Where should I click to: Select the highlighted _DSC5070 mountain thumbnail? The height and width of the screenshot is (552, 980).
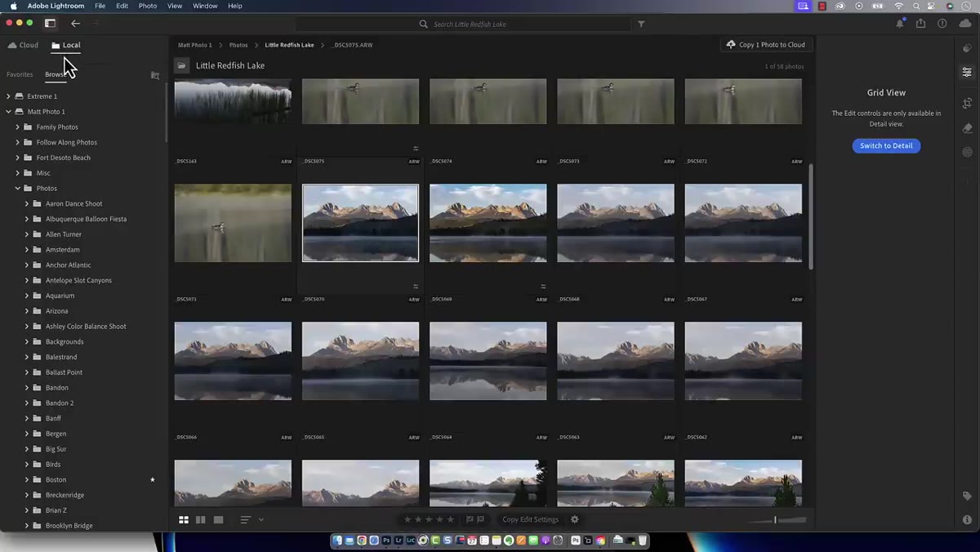click(x=360, y=223)
